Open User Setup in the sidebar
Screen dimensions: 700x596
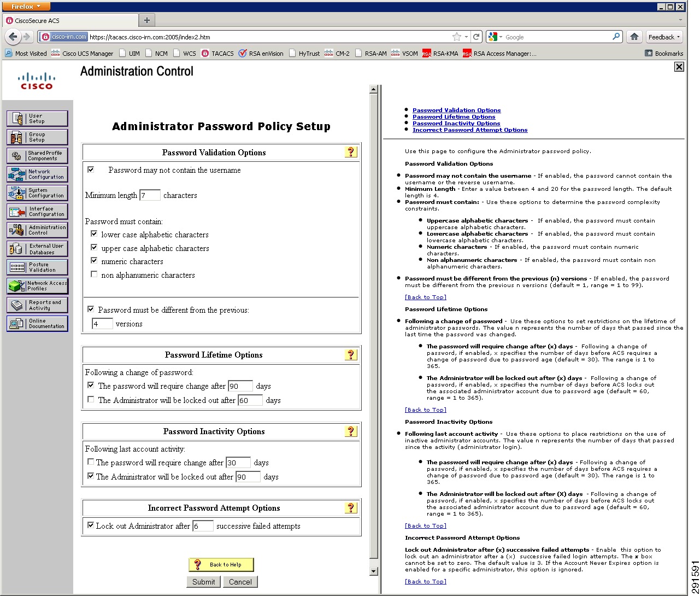pyautogui.click(x=37, y=119)
